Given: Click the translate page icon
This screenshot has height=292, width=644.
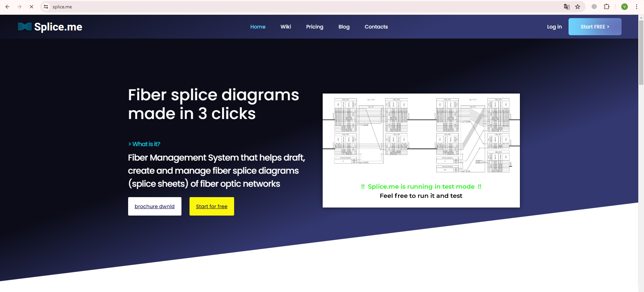Looking at the screenshot, I should click(x=567, y=7).
